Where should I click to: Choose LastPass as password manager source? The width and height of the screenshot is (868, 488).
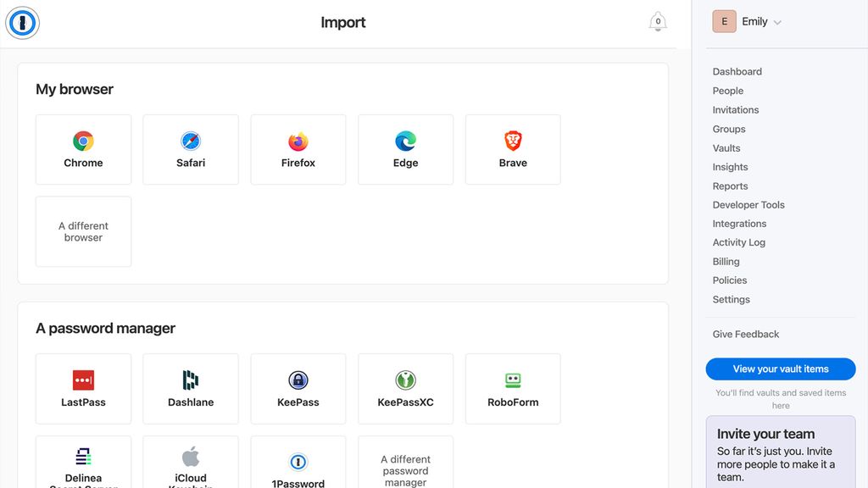(x=83, y=388)
